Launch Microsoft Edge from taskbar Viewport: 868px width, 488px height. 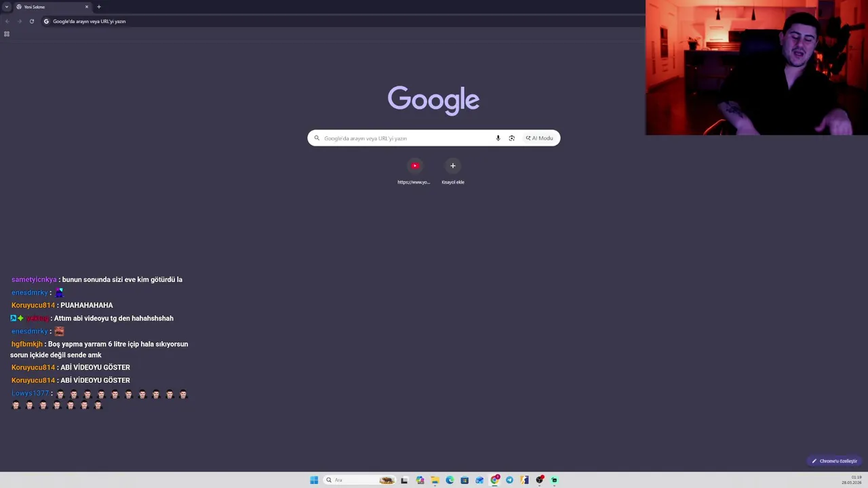click(x=450, y=480)
